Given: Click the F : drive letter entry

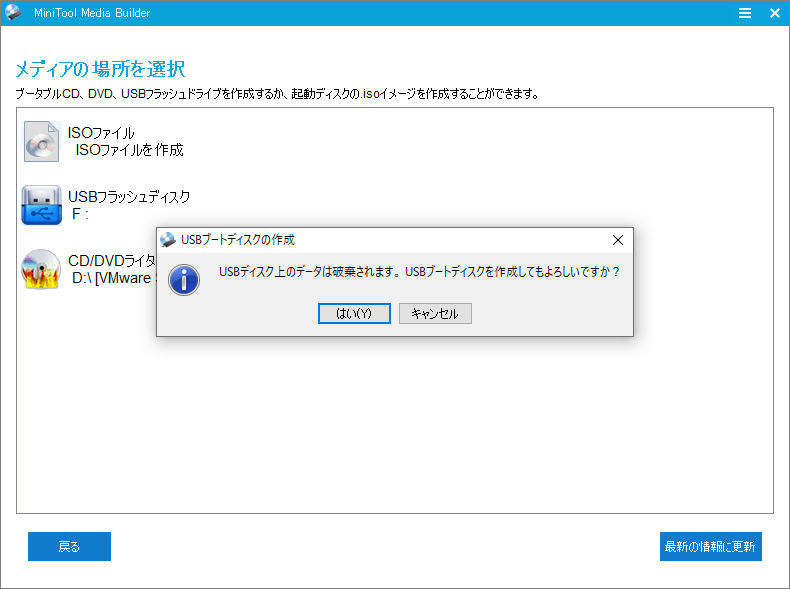Looking at the screenshot, I should (x=81, y=214).
